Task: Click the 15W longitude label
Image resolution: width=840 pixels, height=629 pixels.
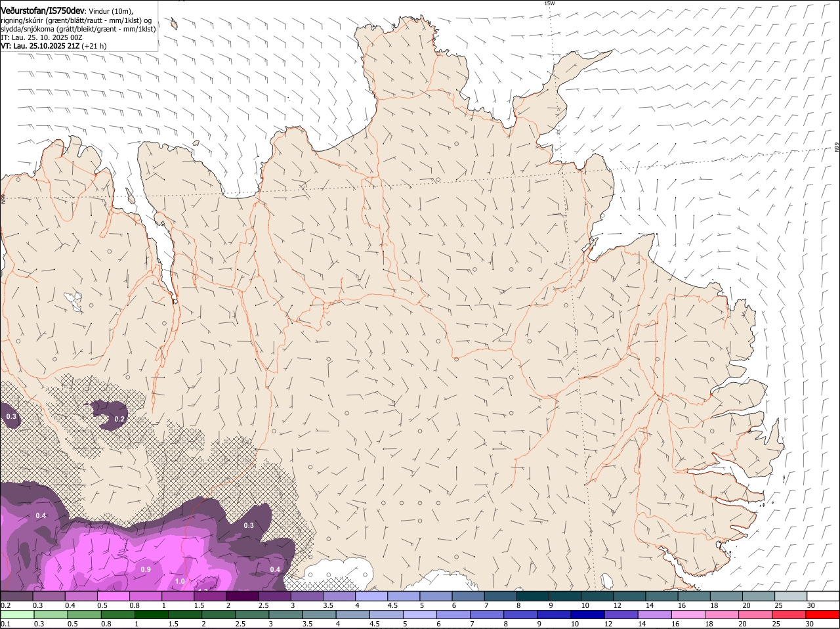Action: 549,3
